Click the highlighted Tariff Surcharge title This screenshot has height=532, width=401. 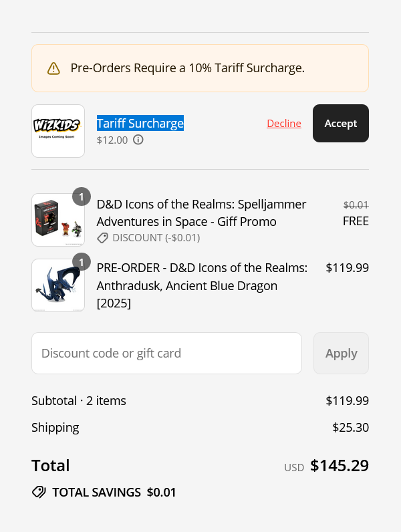[x=140, y=123]
